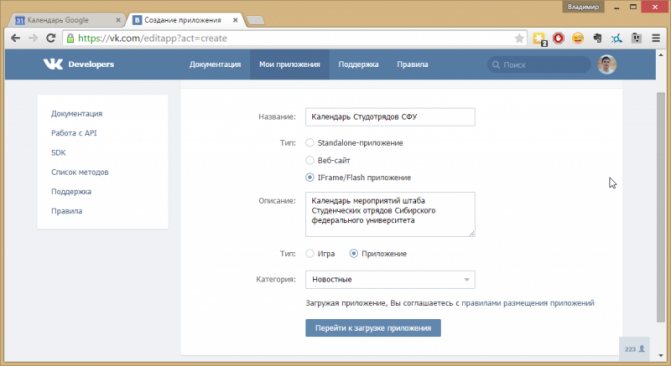The image size is (671, 366).
Task: Open the yellow extension icon with badge 2
Action: tap(540, 39)
